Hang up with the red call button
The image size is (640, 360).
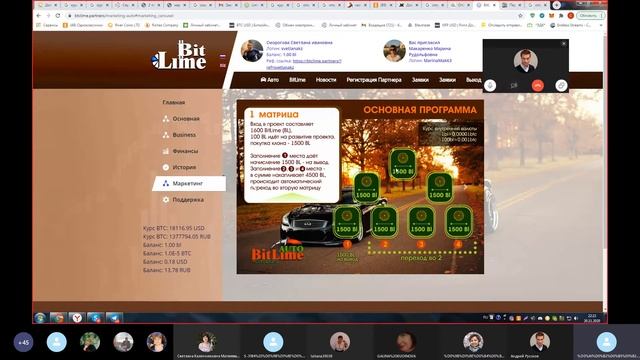[538, 85]
